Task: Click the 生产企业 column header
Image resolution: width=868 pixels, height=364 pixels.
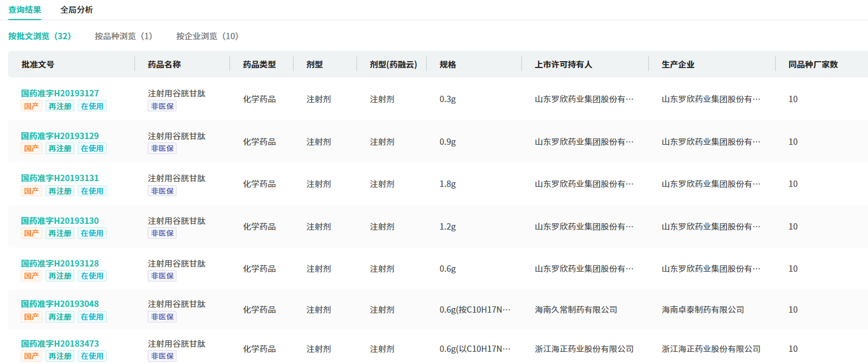Action: [x=678, y=65]
